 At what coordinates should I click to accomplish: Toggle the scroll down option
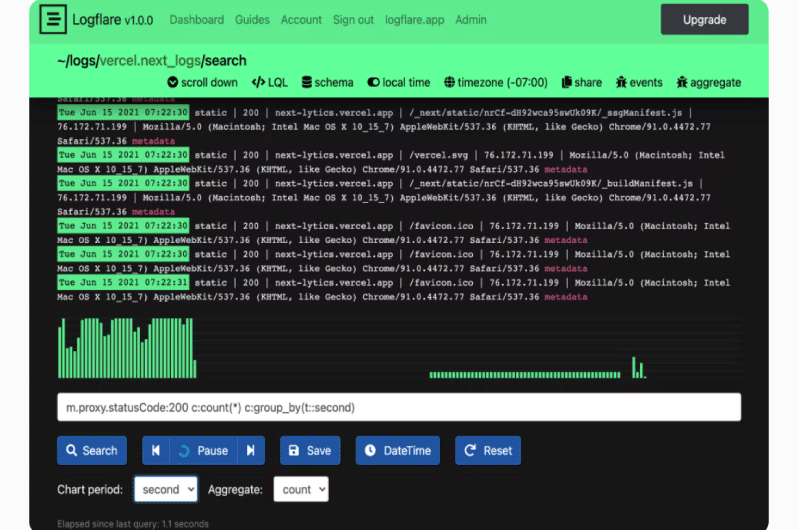[x=203, y=82]
